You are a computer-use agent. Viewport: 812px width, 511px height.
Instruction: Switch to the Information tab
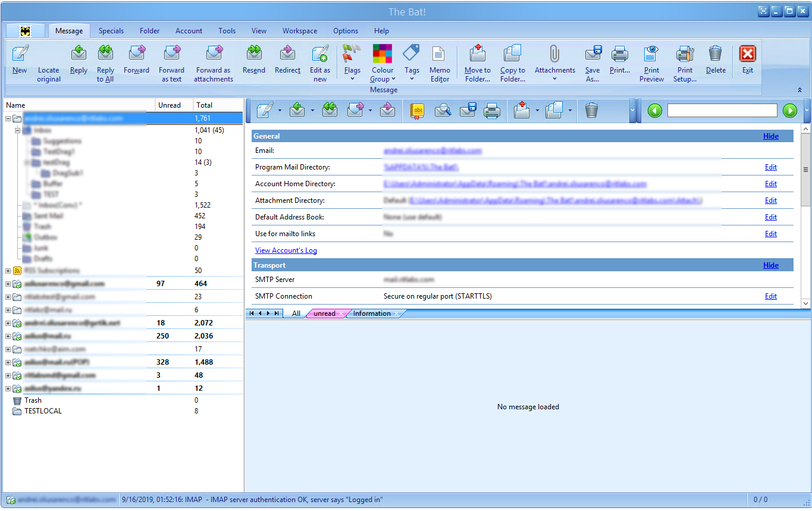[x=372, y=314]
